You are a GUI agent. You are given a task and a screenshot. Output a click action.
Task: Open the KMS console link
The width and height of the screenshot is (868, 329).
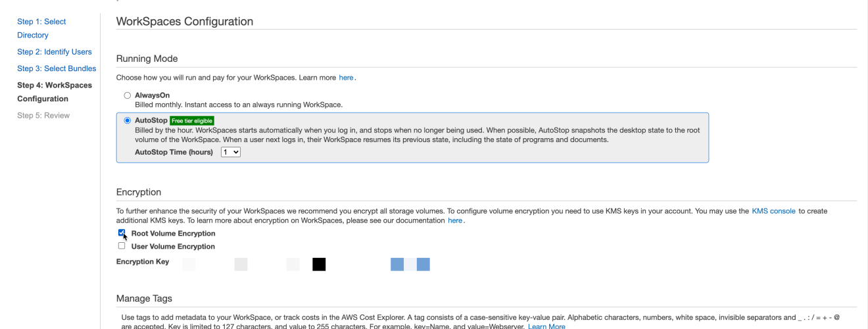773,211
